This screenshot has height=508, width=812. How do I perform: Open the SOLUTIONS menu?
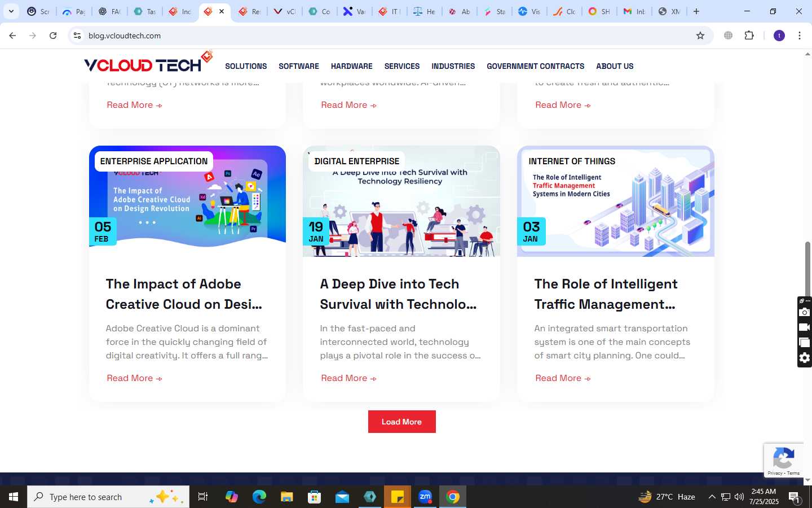(x=246, y=66)
